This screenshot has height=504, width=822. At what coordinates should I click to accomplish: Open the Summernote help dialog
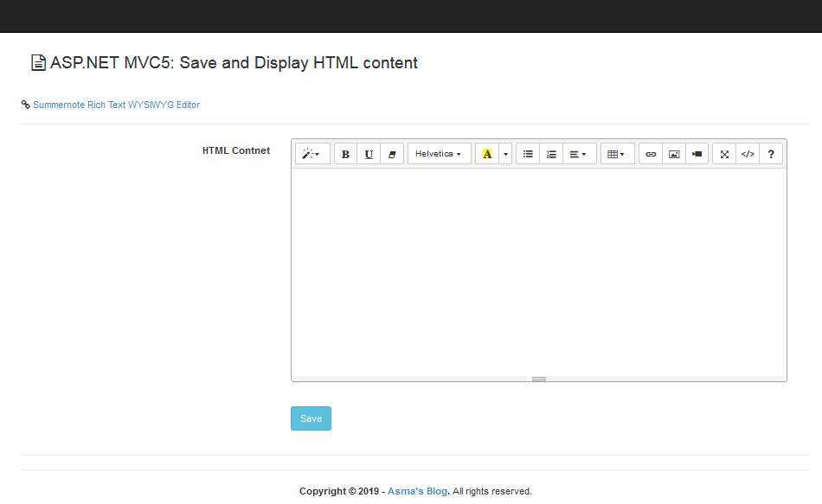click(x=771, y=153)
